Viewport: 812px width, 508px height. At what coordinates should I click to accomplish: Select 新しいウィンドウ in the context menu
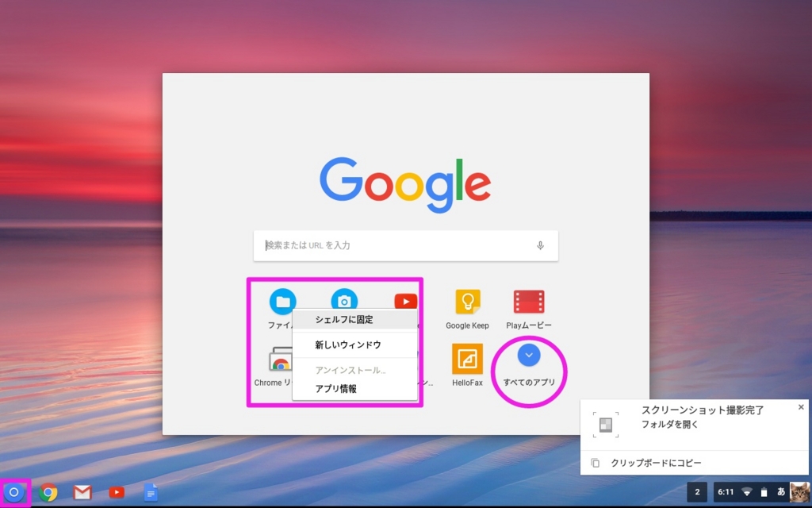tap(354, 344)
